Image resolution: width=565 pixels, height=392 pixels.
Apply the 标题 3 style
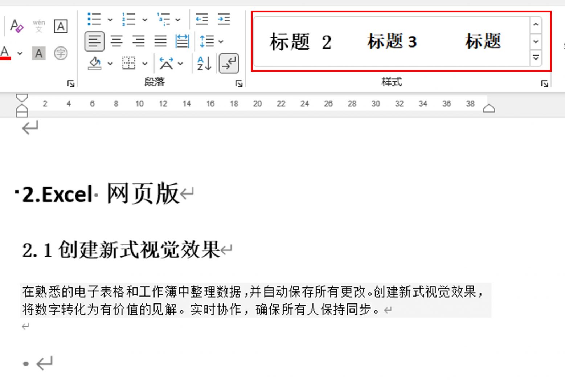(392, 41)
